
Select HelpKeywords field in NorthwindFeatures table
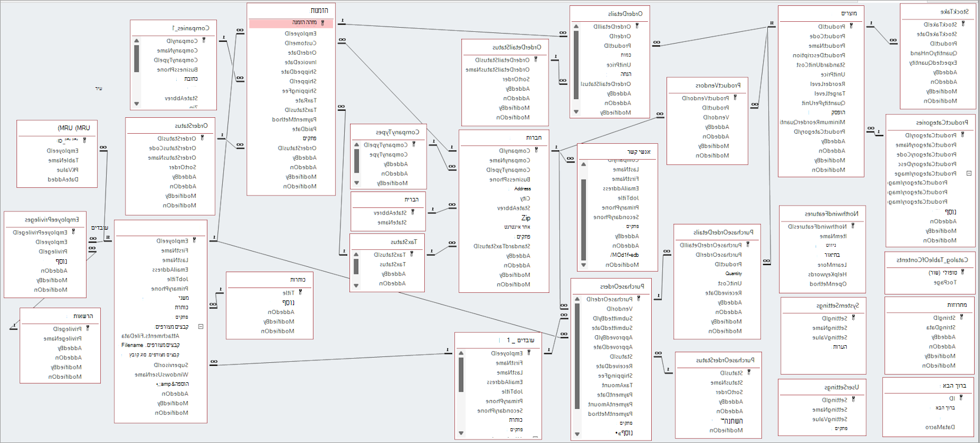827,275
